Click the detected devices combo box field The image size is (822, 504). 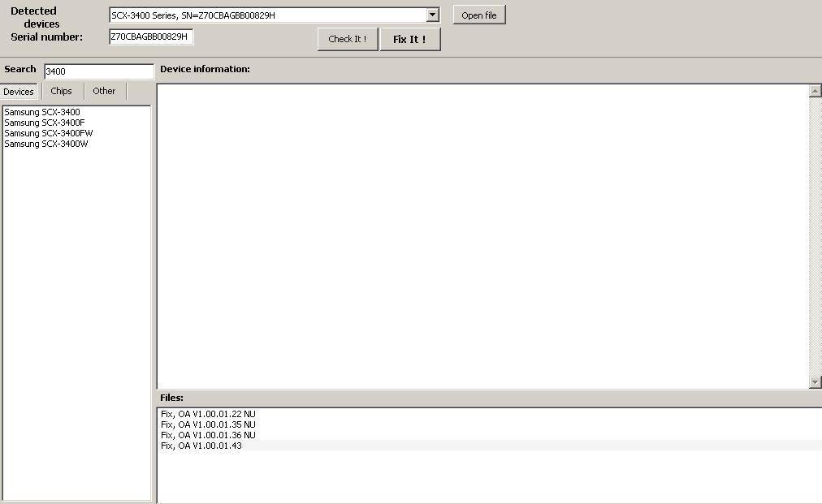pos(267,15)
